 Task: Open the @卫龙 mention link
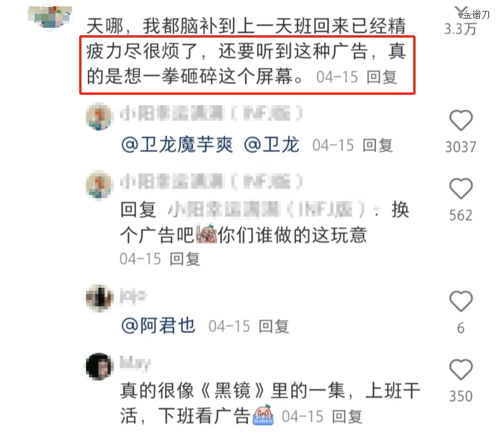tap(272, 145)
